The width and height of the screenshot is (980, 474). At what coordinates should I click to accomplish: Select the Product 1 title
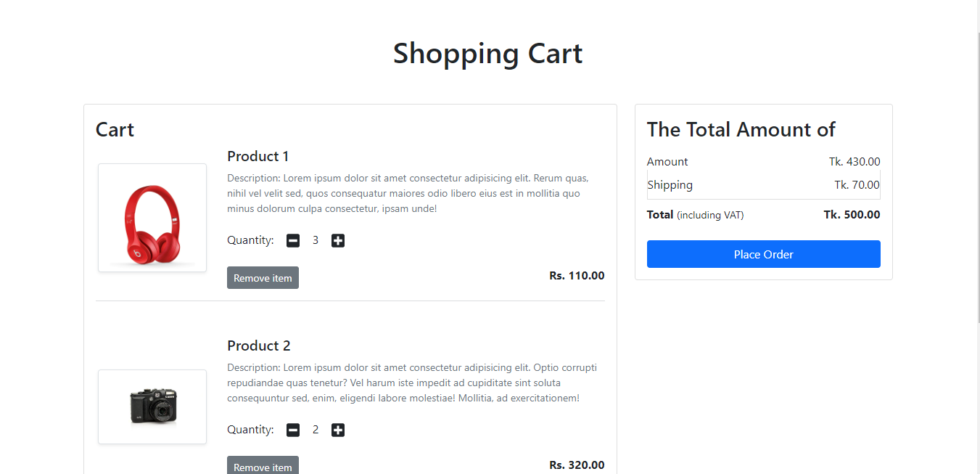coord(258,156)
